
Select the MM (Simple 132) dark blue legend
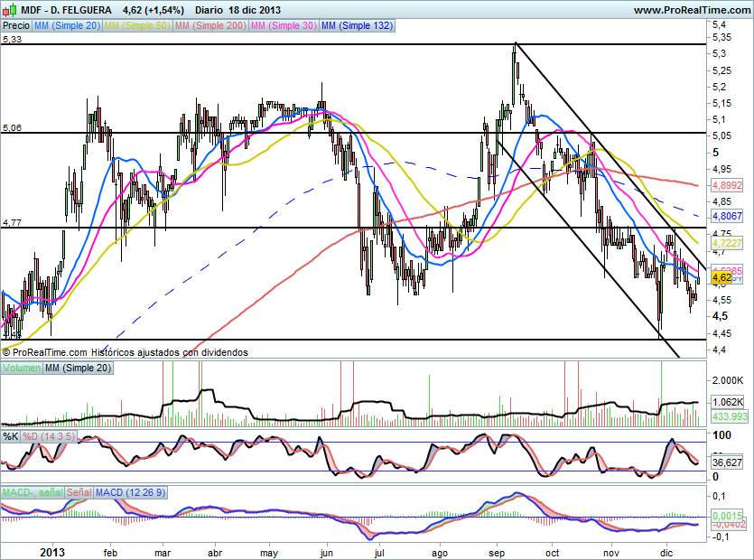pyautogui.click(x=357, y=26)
